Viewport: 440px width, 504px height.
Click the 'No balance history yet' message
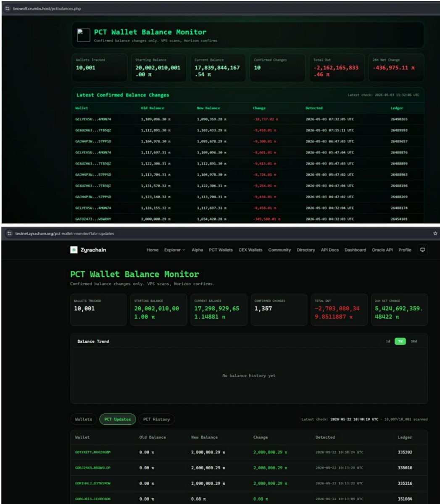click(x=249, y=375)
